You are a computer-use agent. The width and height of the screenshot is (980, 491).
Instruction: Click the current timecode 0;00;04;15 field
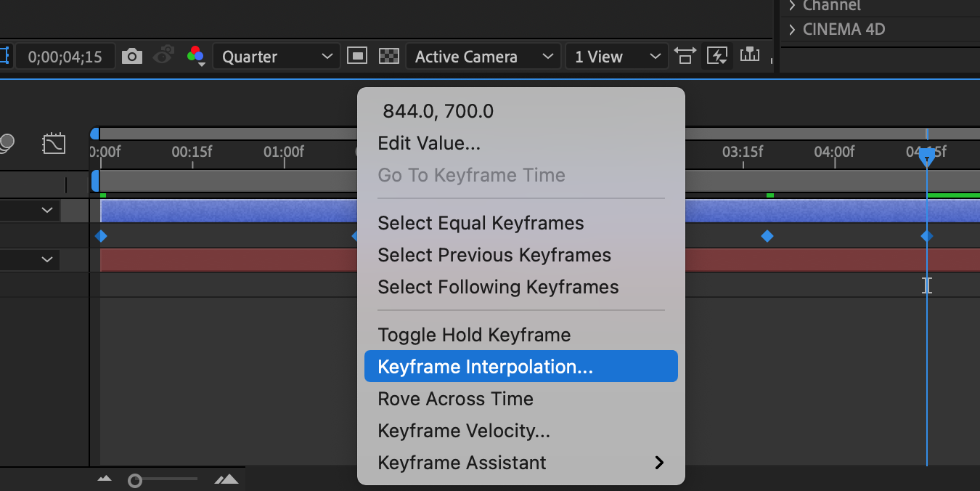pos(65,57)
